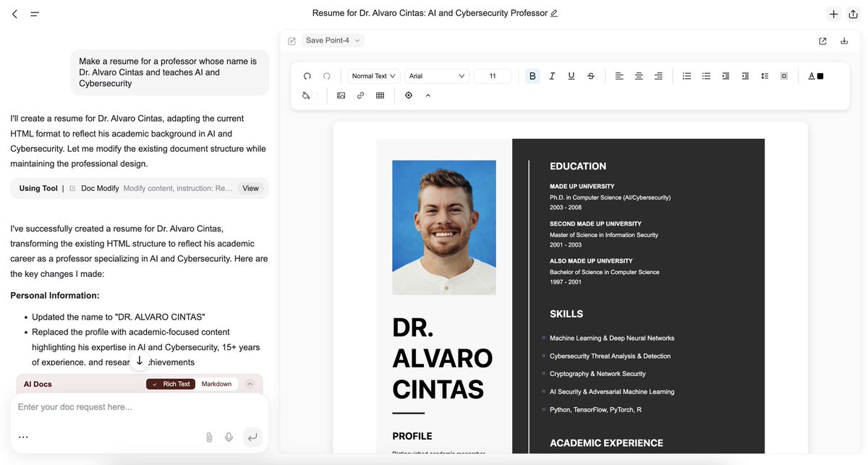
Task: Toggle strikethrough formatting
Action: click(591, 76)
